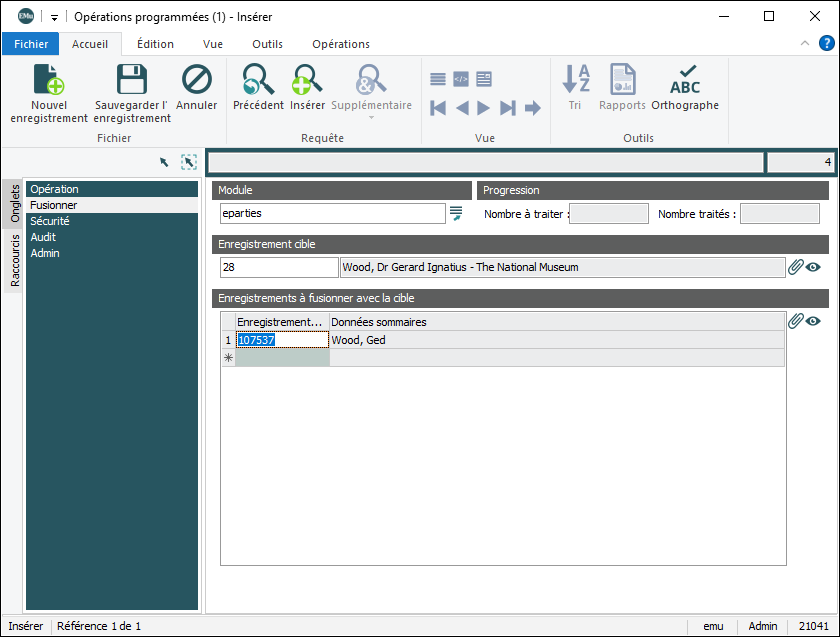Click Sauvegarder l'enregistrement floppy disk icon
The image size is (840, 637).
[132, 80]
